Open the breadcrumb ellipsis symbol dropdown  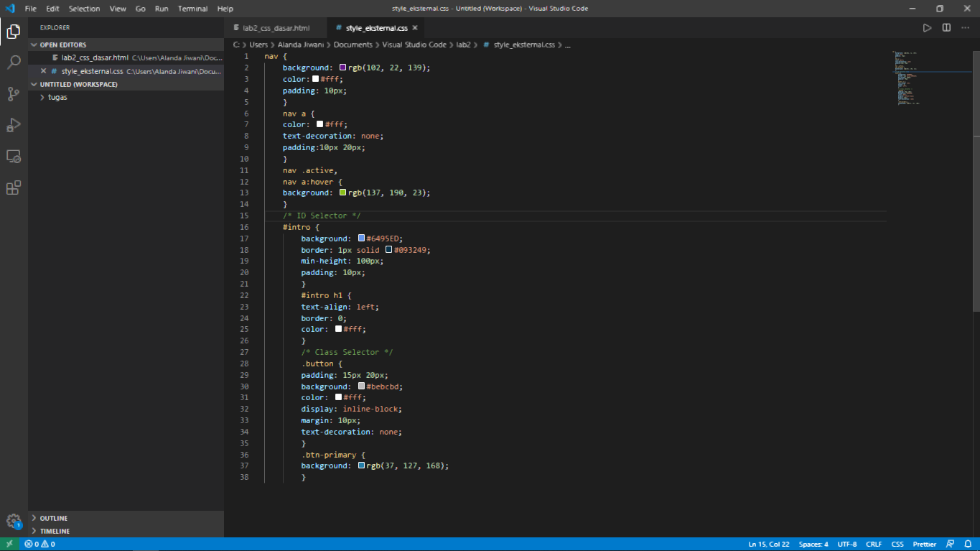click(568, 45)
